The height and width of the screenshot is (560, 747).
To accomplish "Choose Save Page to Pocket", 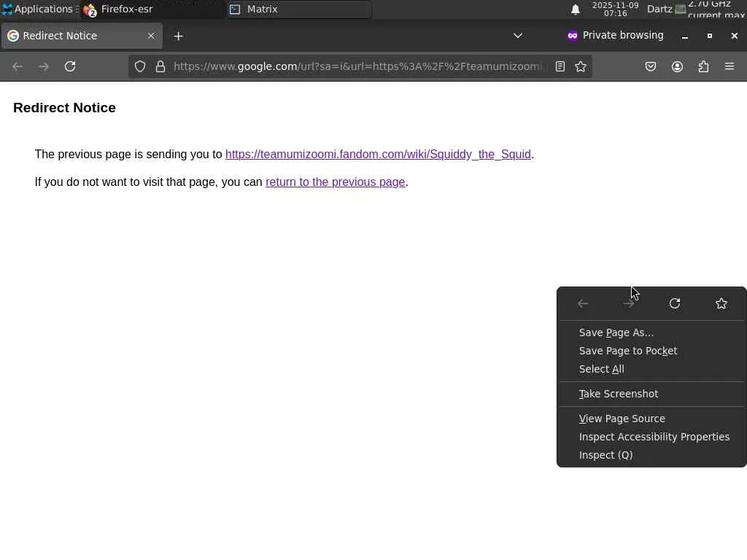I will point(651,351).
